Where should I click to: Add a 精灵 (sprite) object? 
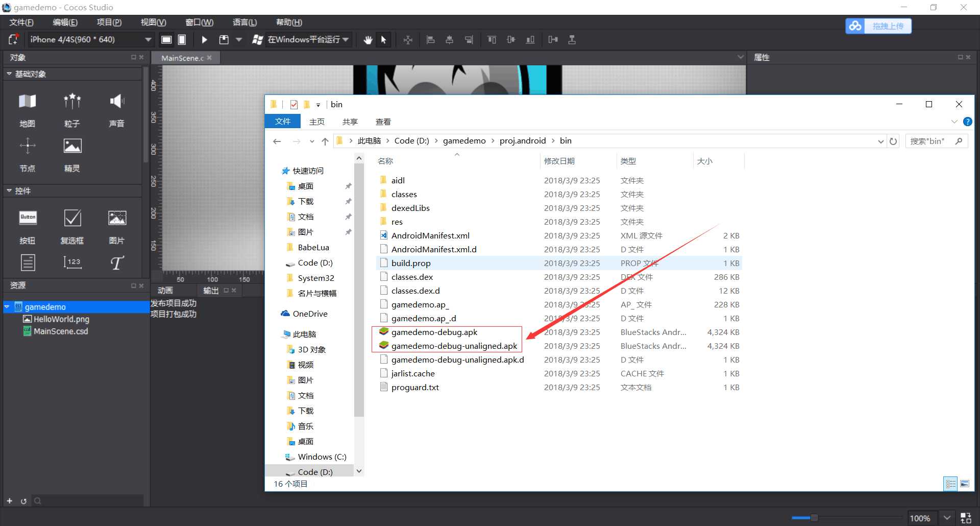[x=72, y=154]
